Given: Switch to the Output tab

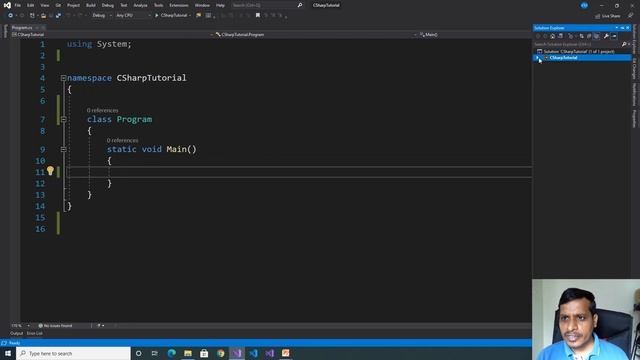Looking at the screenshot, I should coord(17,333).
